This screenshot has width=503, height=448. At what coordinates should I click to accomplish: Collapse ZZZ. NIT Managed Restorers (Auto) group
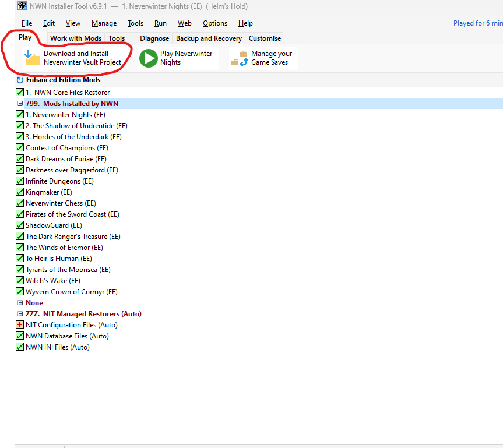20,313
